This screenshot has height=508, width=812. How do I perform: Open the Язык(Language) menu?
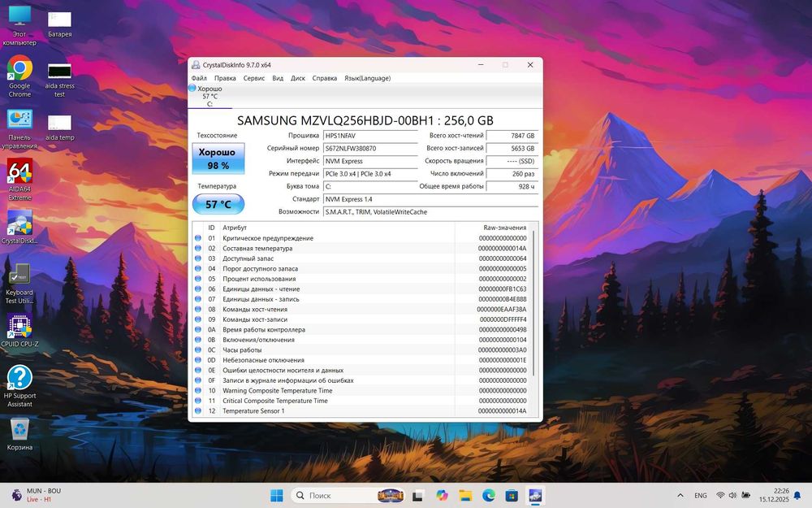pyautogui.click(x=368, y=78)
